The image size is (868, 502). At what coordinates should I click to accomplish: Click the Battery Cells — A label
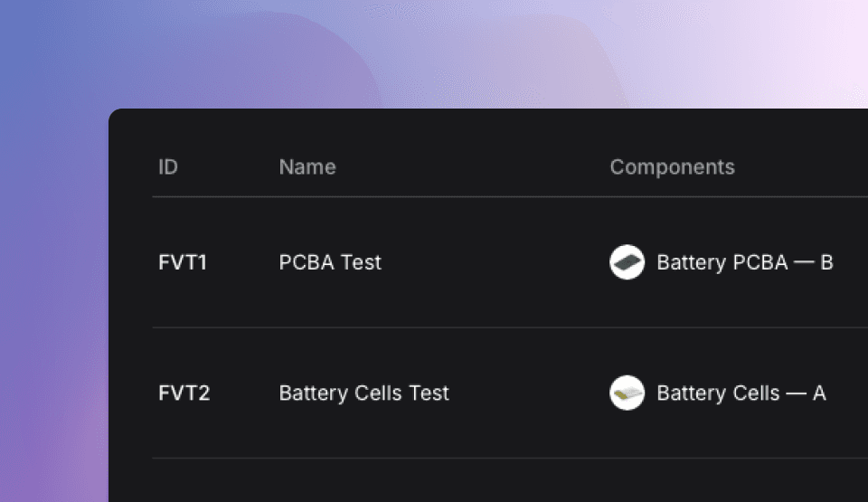[x=741, y=393]
